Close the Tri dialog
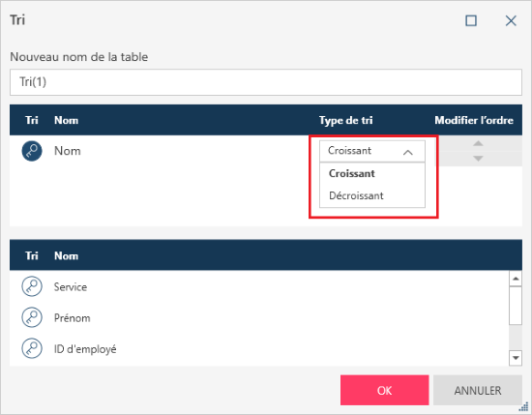532x415 pixels. [x=511, y=20]
